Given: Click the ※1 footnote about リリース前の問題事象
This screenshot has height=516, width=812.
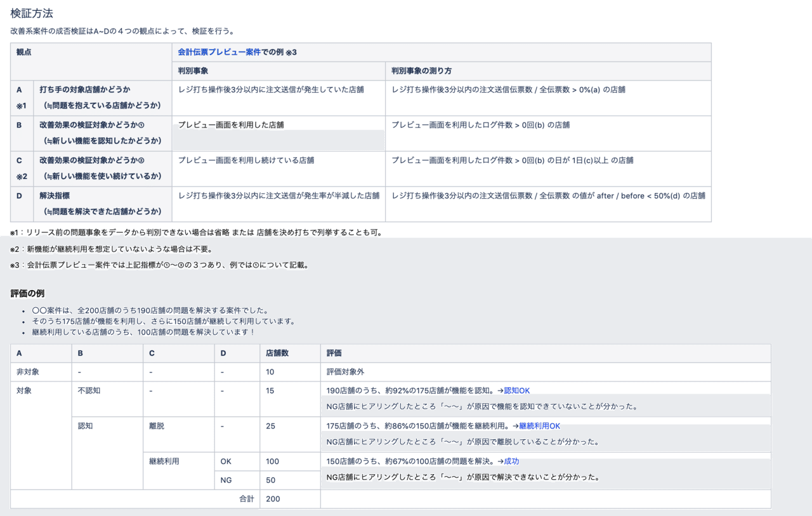Looking at the screenshot, I should (196, 232).
